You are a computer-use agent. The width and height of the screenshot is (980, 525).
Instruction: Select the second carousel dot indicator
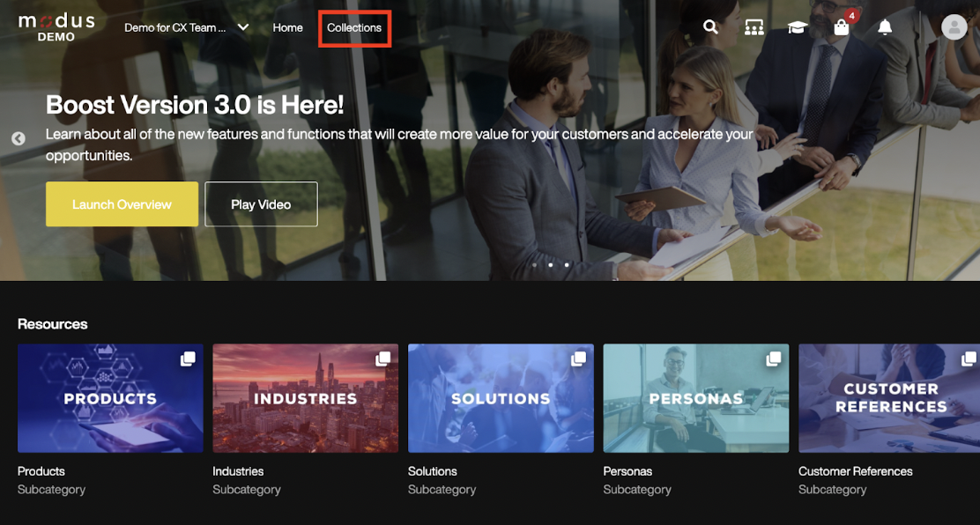[551, 264]
